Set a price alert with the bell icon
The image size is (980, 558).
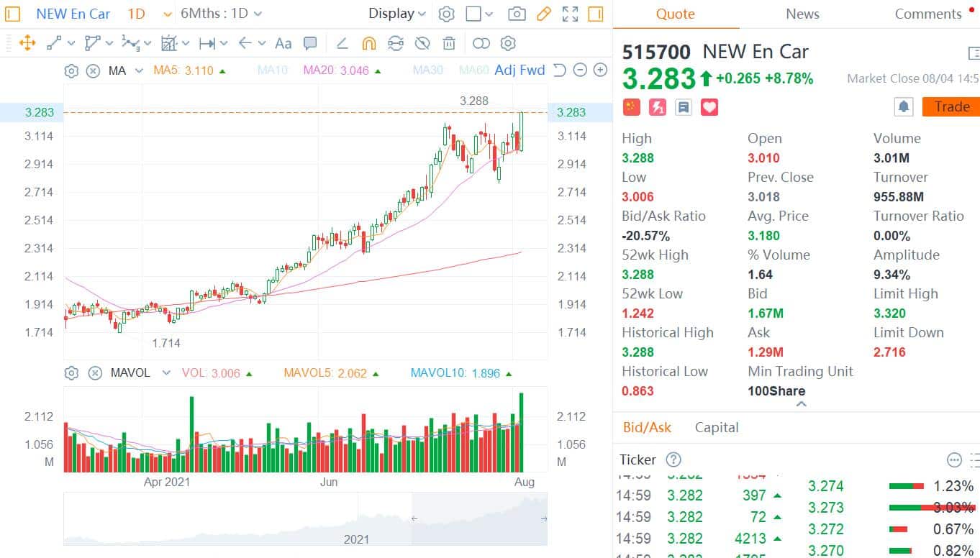click(904, 106)
